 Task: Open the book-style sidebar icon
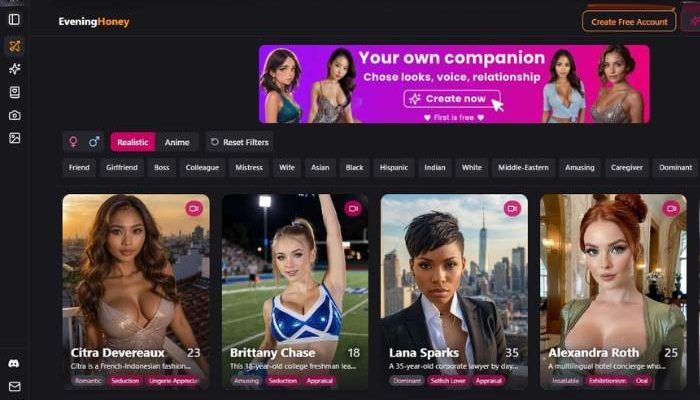[14, 92]
